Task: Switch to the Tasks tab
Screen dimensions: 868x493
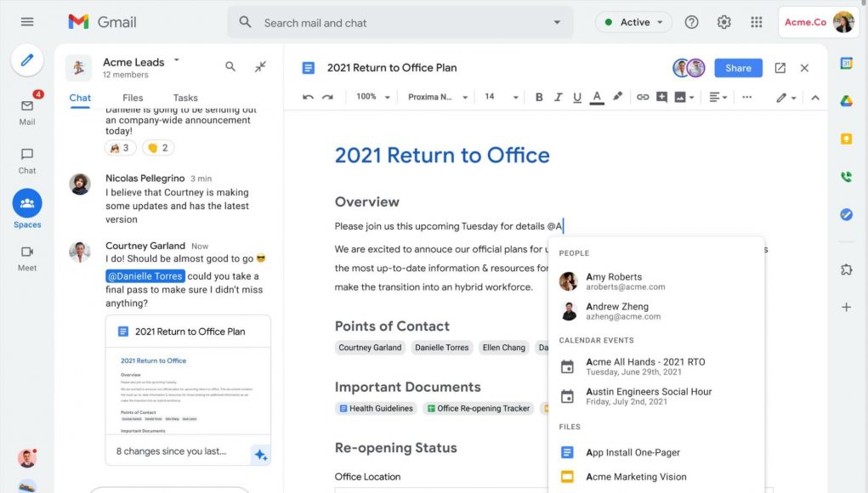Action: point(185,98)
